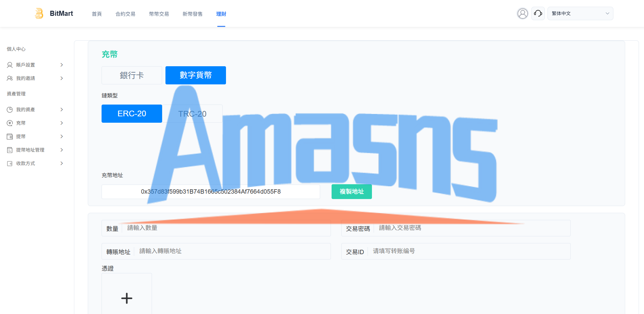
Task: Expand the 我的資產 chevron
Action: coord(62,110)
